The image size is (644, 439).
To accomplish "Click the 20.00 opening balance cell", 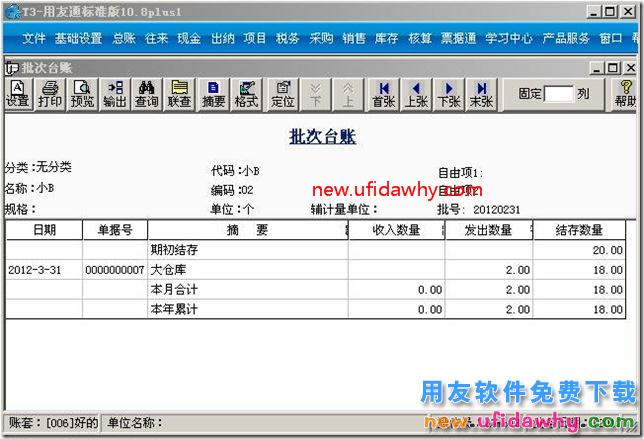I will 579,250.
